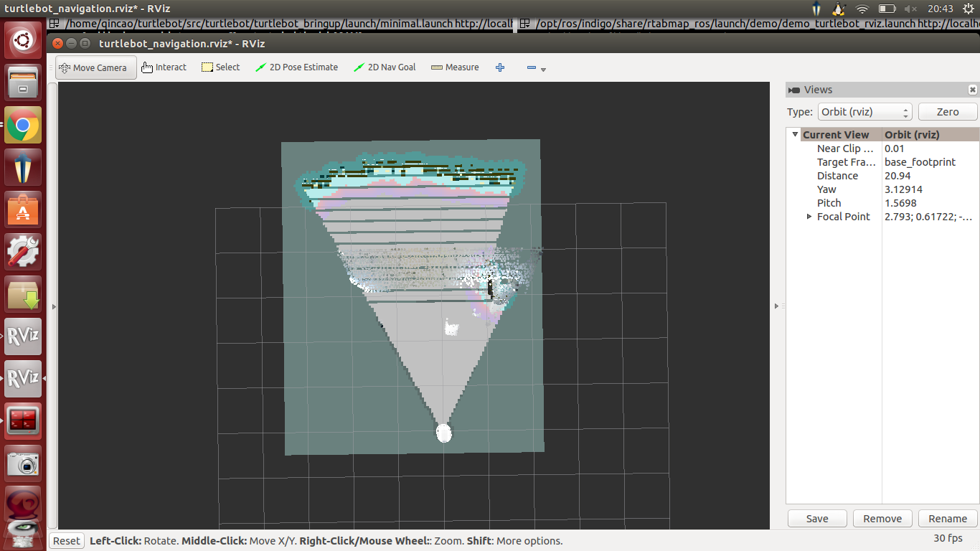This screenshot has width=980, height=551.
Task: Click the Save view button
Action: 817,519
